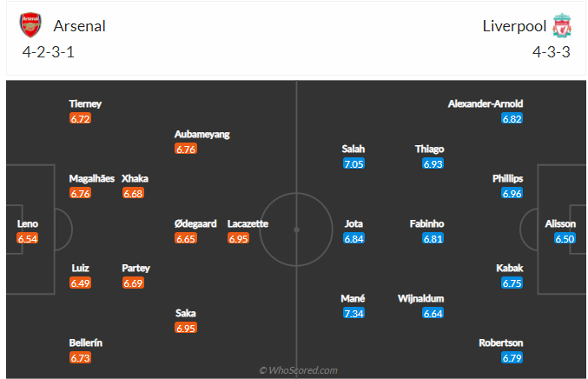Click Liverpool's 4-3-3 formation label
This screenshot has width=588, height=379.
tap(550, 51)
